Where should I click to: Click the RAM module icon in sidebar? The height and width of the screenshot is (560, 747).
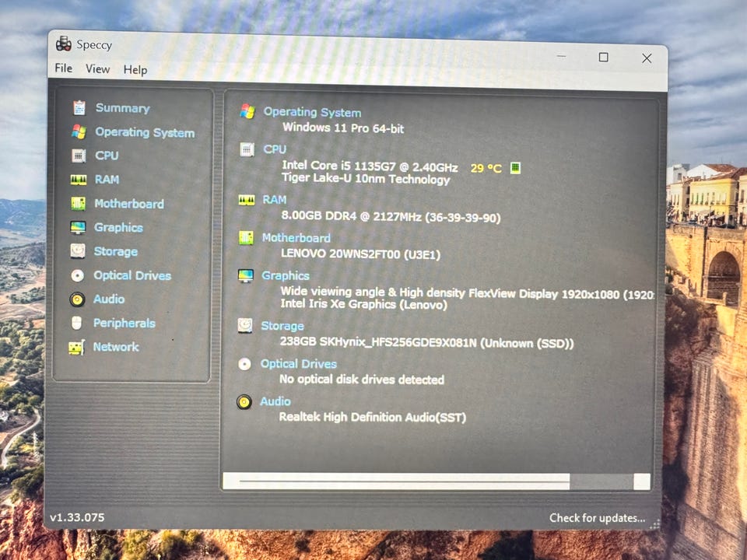[x=78, y=180]
